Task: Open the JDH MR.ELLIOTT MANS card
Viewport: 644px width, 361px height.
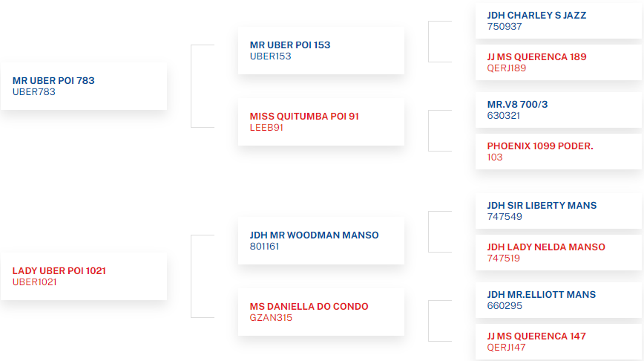Action: pos(559,300)
